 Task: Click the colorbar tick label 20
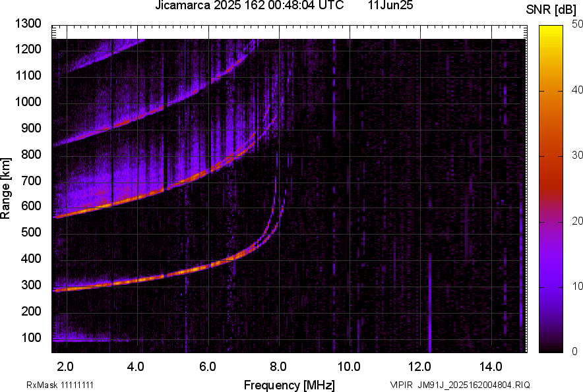[576, 221]
